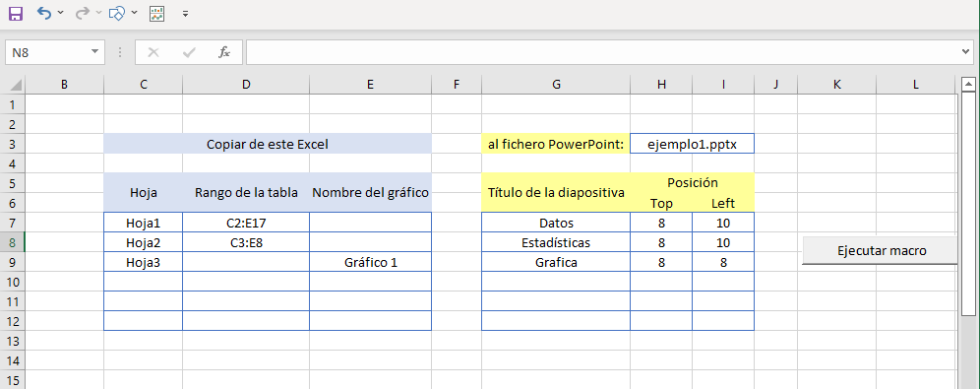
Task: Click the 'Posición' header cell
Action: (x=693, y=182)
